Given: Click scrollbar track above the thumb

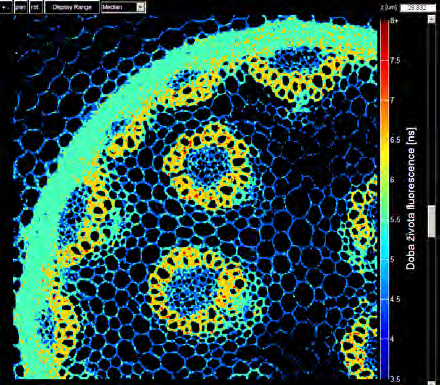Looking at the screenshot, I should (x=432, y=113).
